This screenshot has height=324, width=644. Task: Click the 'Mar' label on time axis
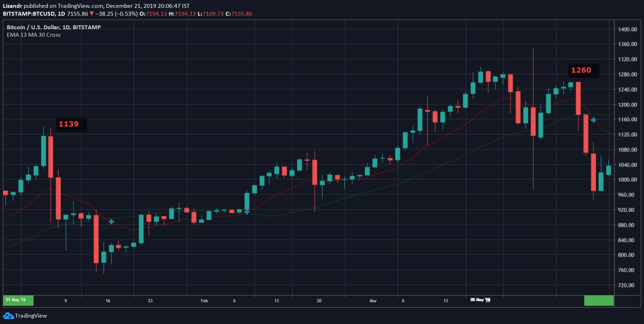click(373, 301)
